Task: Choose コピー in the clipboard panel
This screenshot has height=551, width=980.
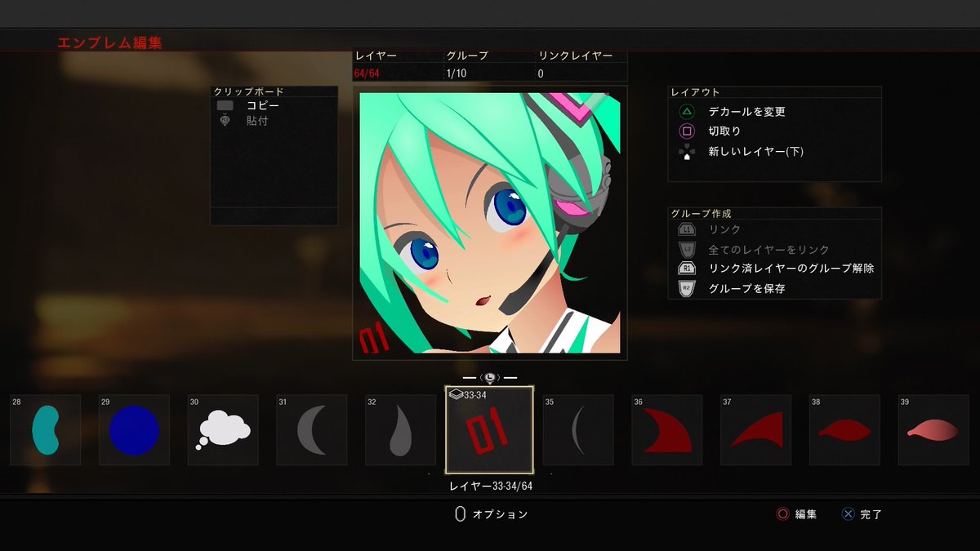Action: coord(263,106)
